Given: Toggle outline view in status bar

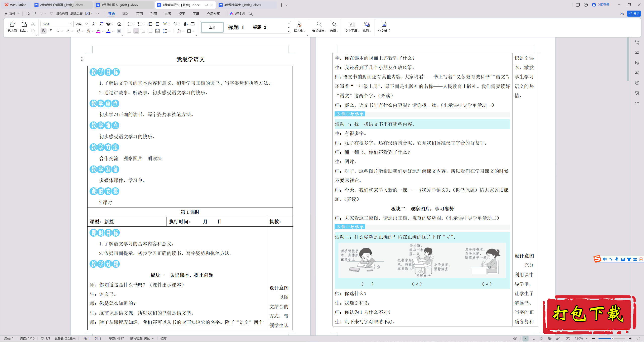Looking at the screenshot, I should 534,338.
